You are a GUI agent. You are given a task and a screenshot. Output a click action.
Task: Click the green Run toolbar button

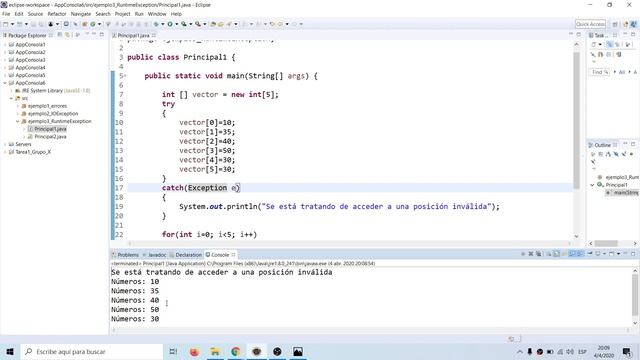tap(170, 24)
